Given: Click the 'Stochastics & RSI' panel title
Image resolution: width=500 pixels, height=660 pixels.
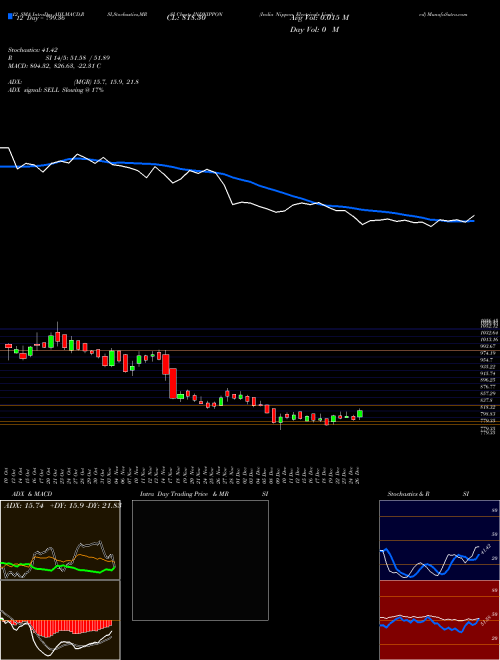Looking at the screenshot, I should click(428, 494).
